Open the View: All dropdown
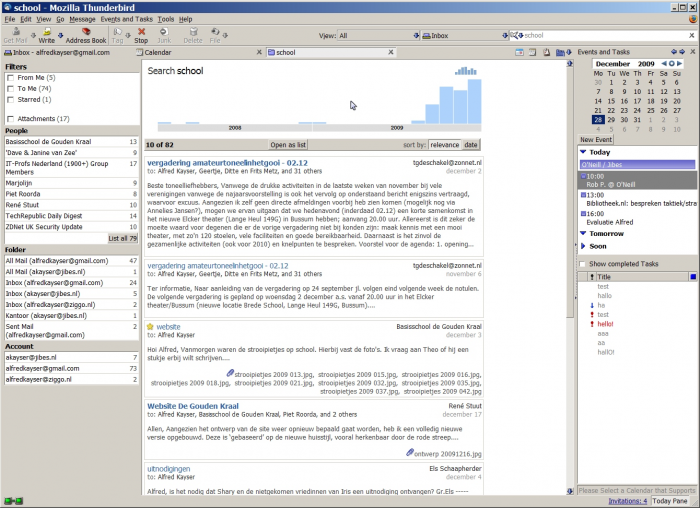This screenshot has width=700, height=508. tap(416, 35)
